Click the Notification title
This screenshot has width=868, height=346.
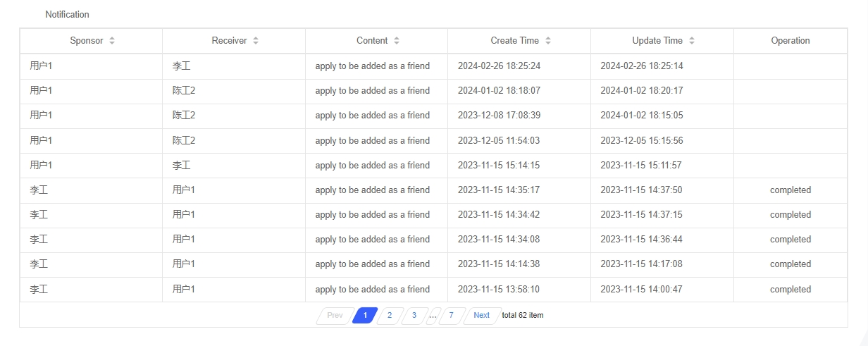tap(67, 14)
